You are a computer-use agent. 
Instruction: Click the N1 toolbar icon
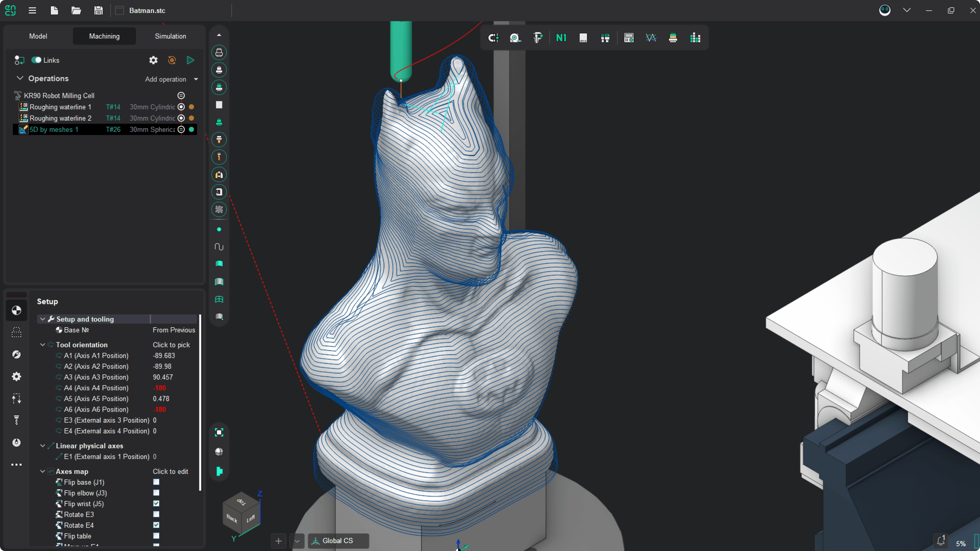(561, 38)
